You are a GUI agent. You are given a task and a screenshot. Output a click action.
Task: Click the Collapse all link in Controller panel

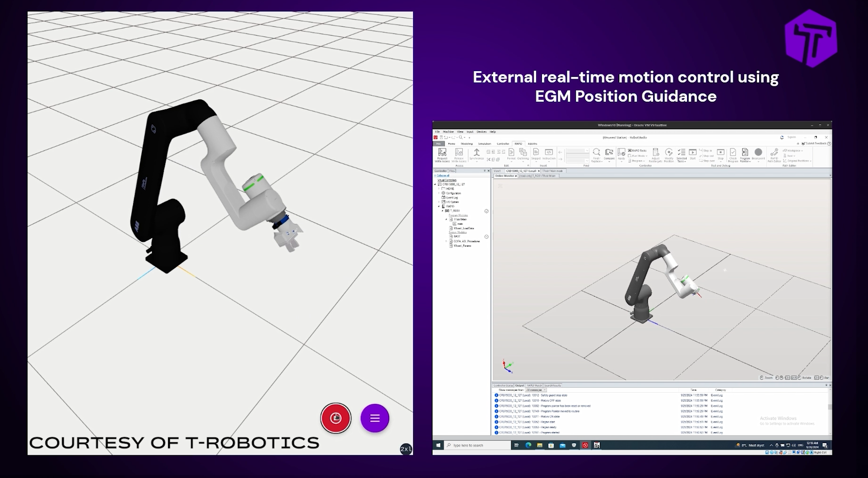[x=443, y=176]
